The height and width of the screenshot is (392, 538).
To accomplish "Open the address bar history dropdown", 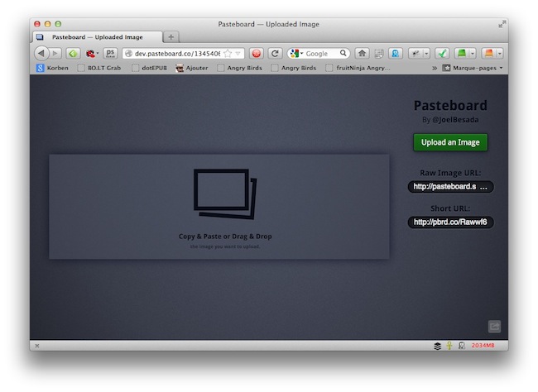I will (238, 54).
